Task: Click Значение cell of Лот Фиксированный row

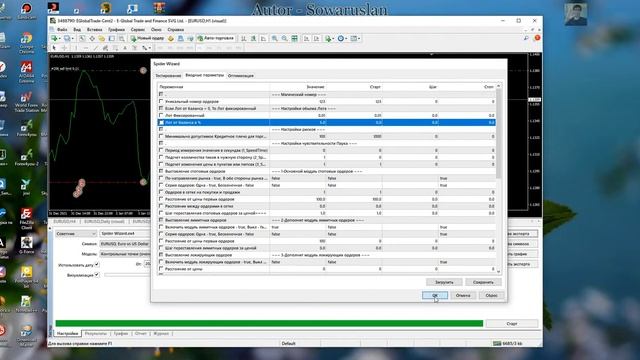Action: [298, 116]
